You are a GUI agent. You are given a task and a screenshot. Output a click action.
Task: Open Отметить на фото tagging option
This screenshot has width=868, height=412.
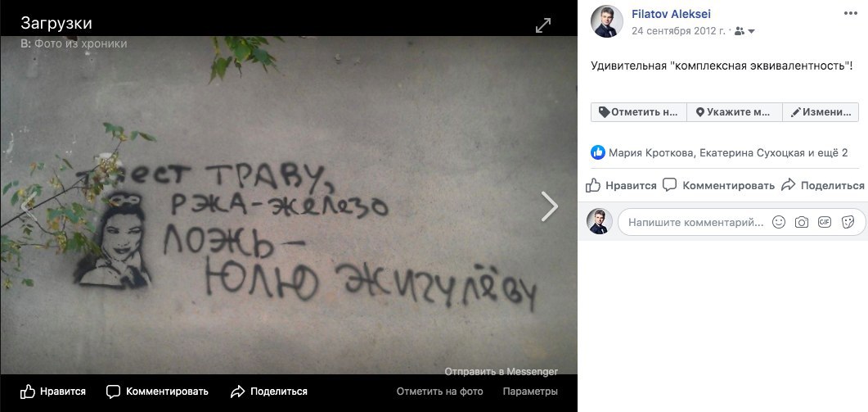(439, 392)
